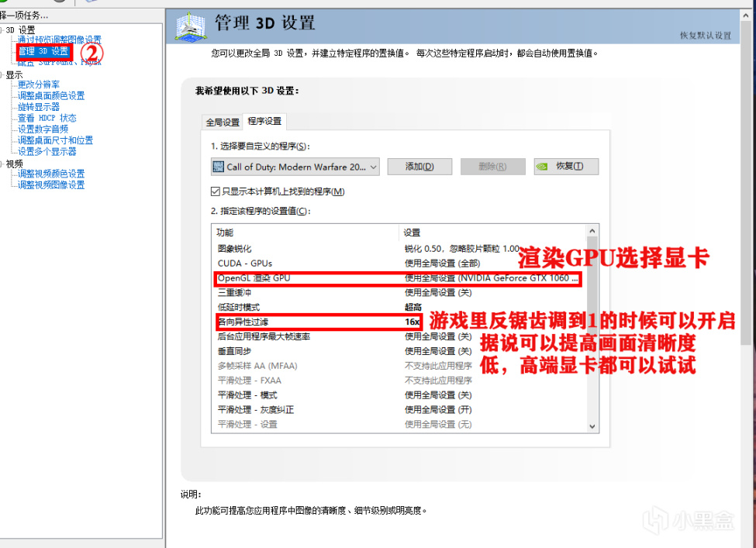
Task: Open 设置多个显示器
Action: click(x=47, y=151)
